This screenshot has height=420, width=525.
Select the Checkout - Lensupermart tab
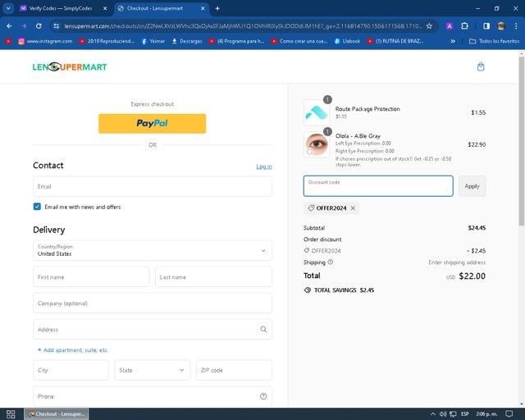(155, 8)
